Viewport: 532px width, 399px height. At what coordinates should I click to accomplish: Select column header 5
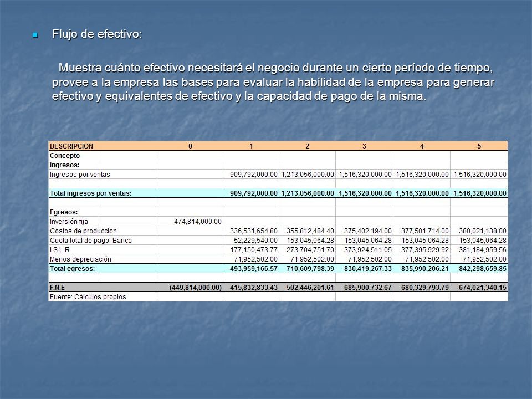click(x=479, y=146)
